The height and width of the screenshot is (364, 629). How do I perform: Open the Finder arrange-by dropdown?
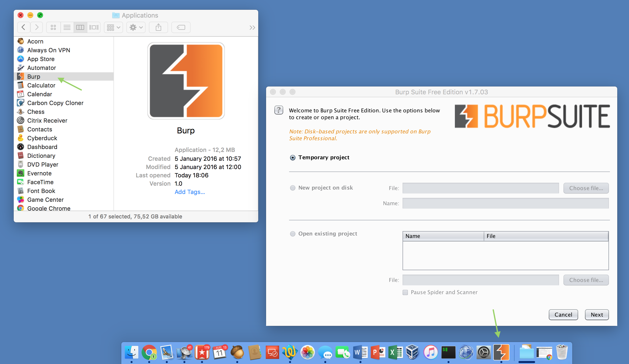(113, 27)
